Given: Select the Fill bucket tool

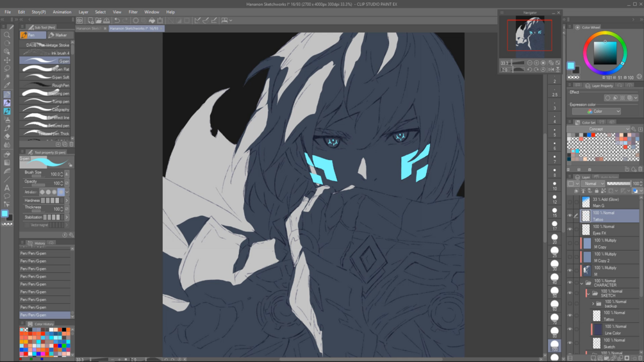Looking at the screenshot, I should tap(7, 154).
